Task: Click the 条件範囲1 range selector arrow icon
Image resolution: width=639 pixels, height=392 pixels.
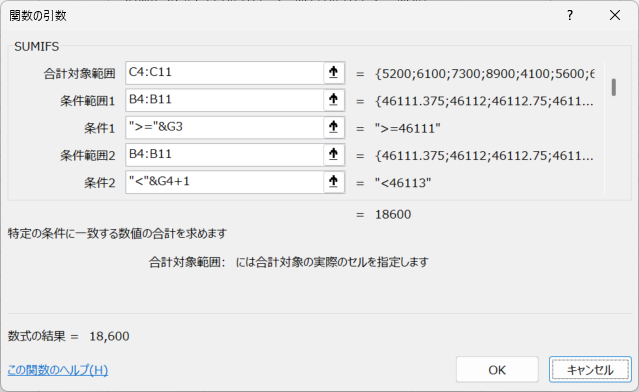Action: (334, 100)
